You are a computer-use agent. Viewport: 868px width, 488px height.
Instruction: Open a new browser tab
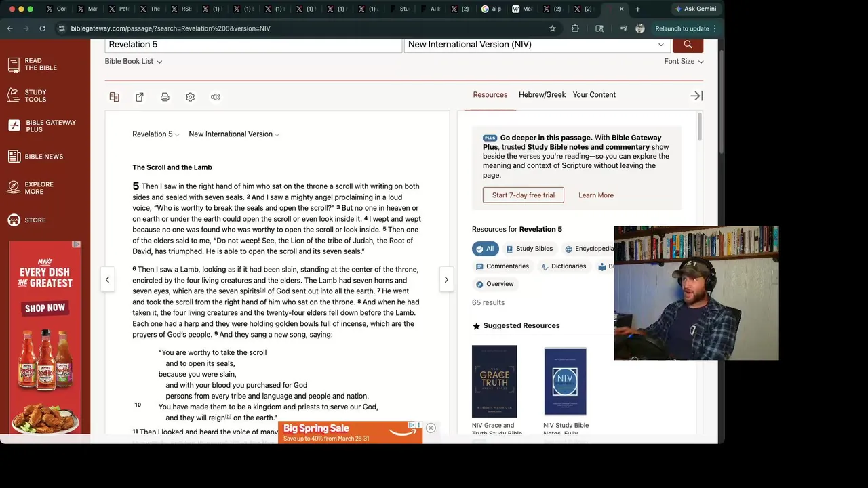pyautogui.click(x=637, y=9)
